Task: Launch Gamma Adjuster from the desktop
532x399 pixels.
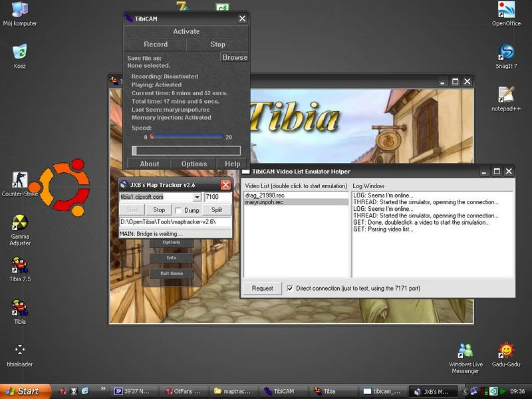Action: tap(20, 229)
